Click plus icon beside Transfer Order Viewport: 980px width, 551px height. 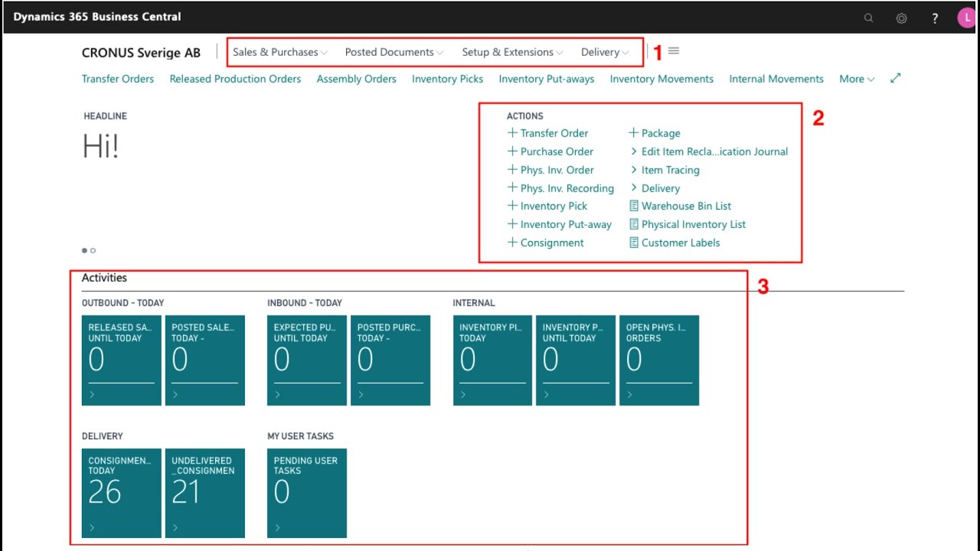tap(513, 132)
